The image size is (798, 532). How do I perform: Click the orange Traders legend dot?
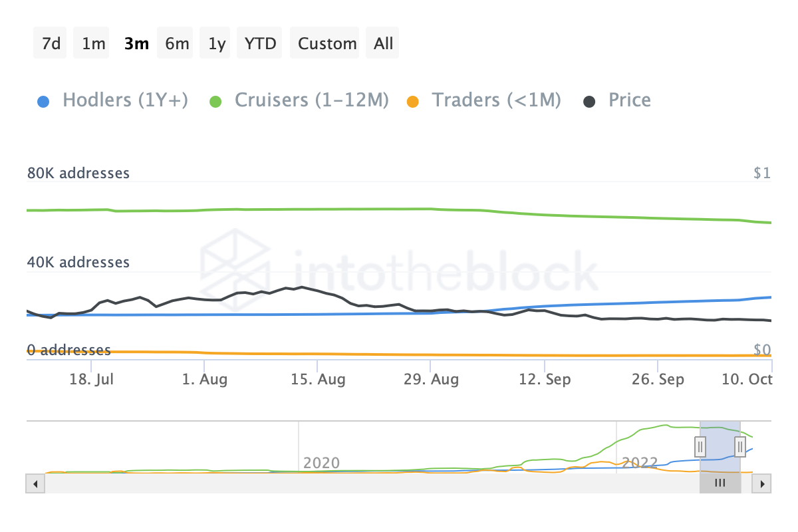[x=412, y=102]
